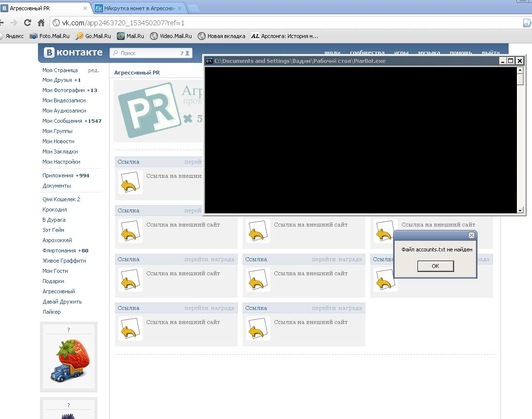
Task: Open the Арслонга: История bookmark
Action: coord(285,36)
